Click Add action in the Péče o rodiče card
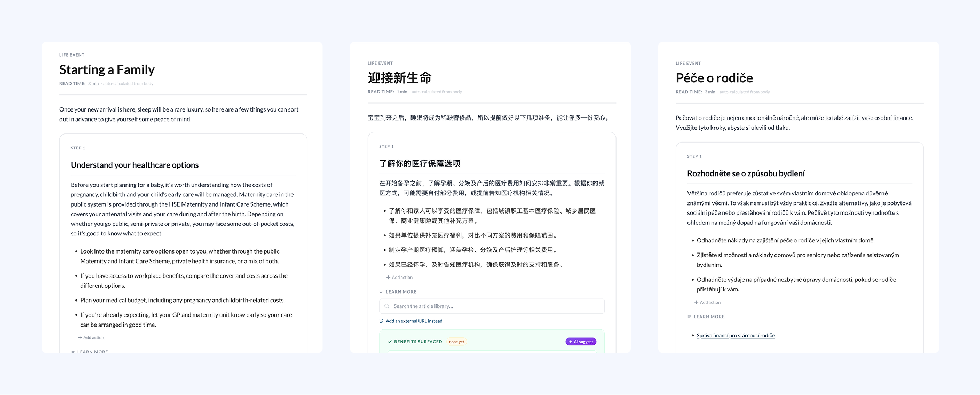980x395 pixels. (x=707, y=303)
